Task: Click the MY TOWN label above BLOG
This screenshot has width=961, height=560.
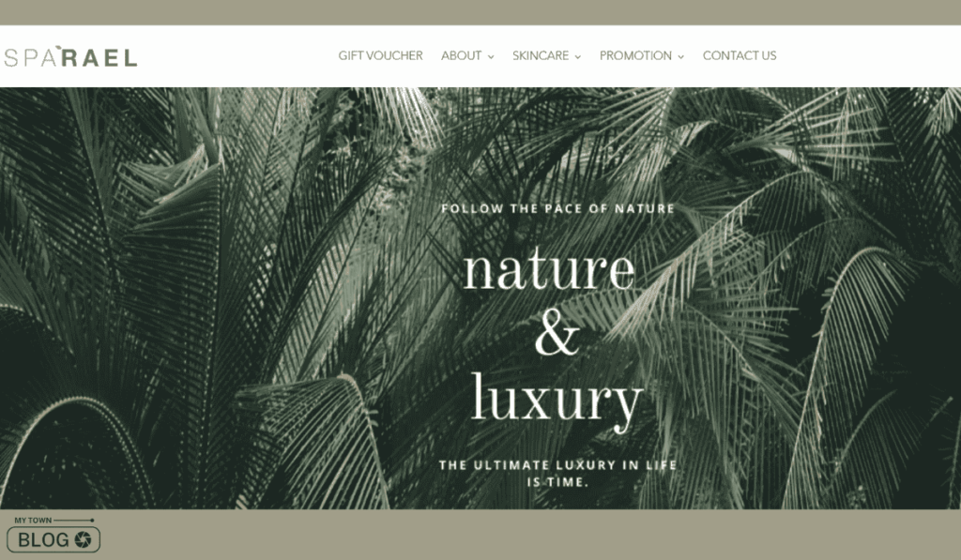Action: point(33,521)
